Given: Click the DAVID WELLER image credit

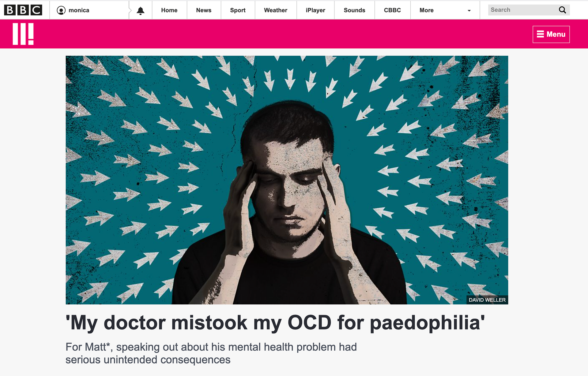Looking at the screenshot, I should coord(487,300).
